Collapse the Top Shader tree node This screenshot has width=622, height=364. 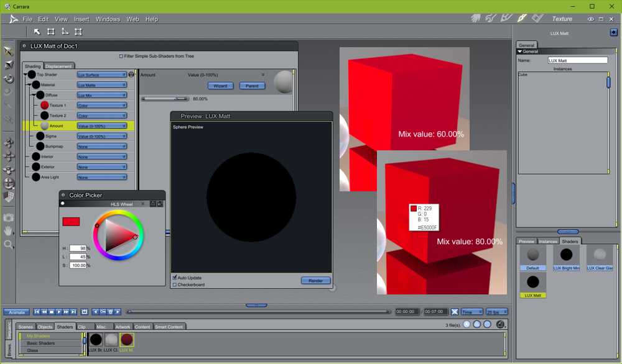[x=26, y=75]
